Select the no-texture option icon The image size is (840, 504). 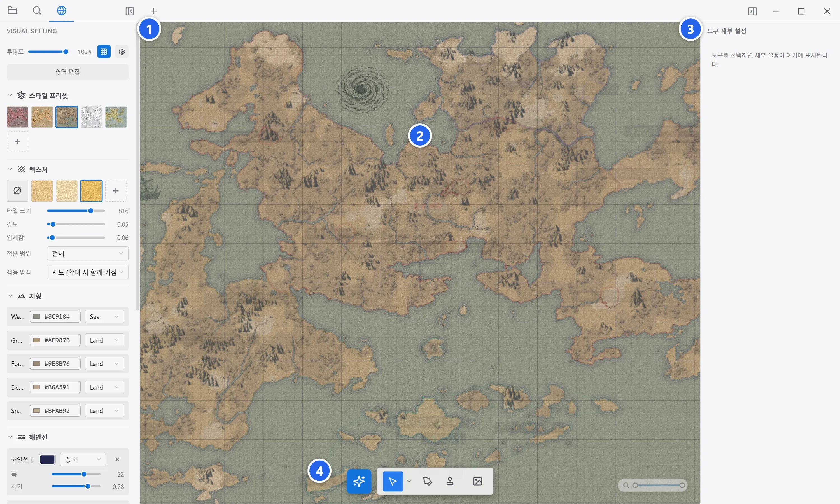tap(17, 191)
